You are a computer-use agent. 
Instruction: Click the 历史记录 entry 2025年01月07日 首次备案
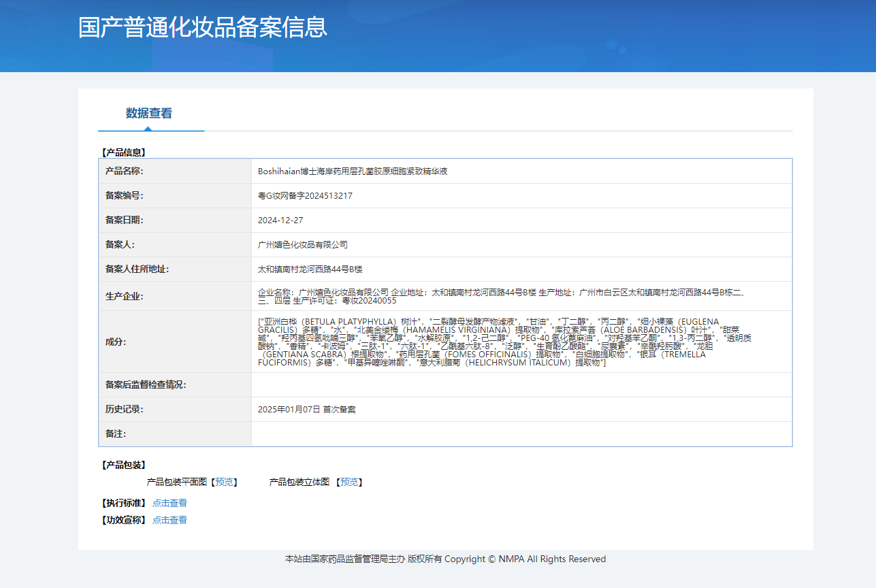tap(306, 410)
